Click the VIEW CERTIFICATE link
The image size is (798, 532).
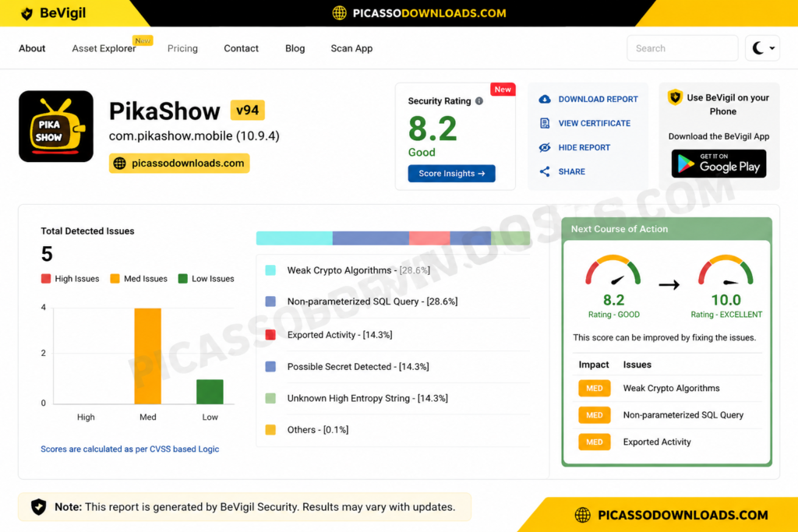click(x=595, y=123)
